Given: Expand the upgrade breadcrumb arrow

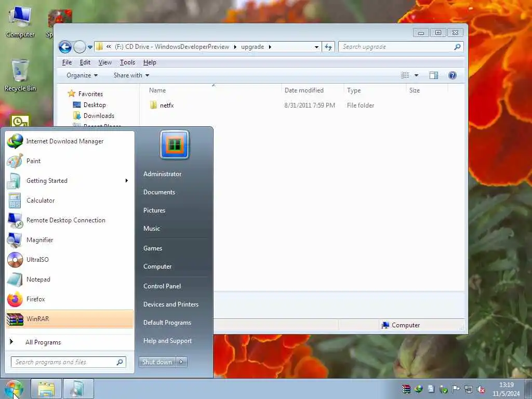Looking at the screenshot, I should tap(270, 47).
